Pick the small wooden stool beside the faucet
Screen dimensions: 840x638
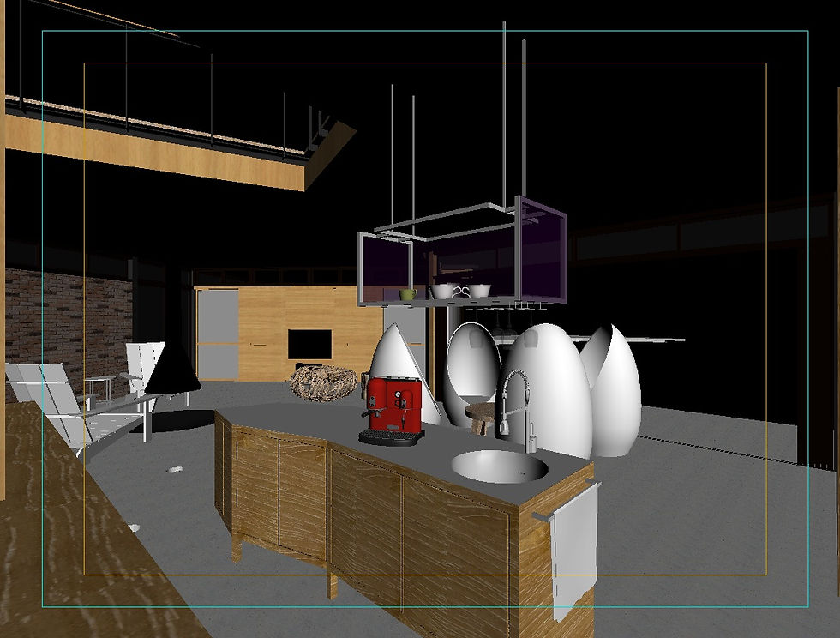tap(480, 418)
